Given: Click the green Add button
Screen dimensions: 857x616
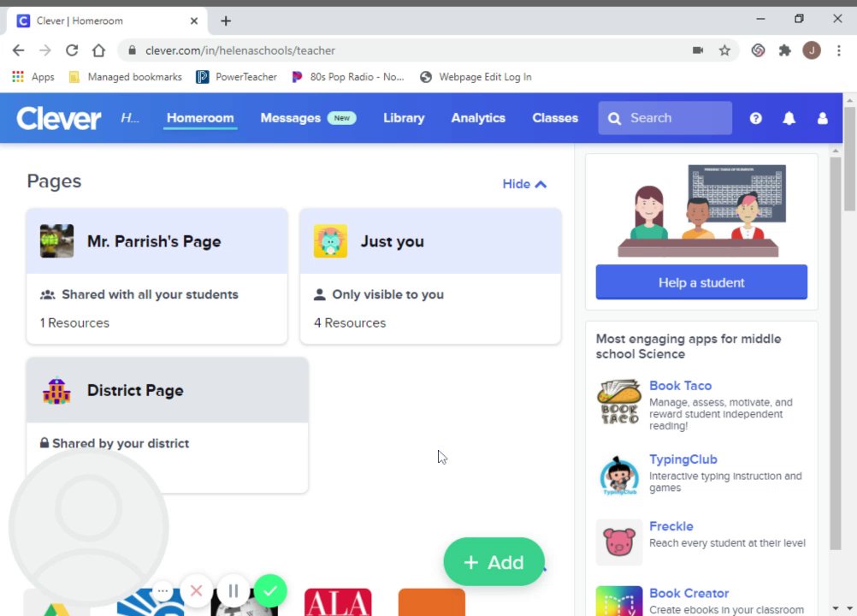Looking at the screenshot, I should click(494, 562).
